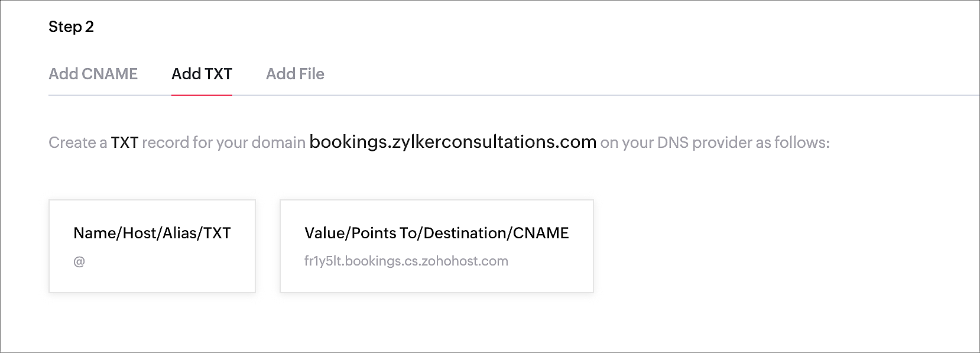Open the Add File tab
The image size is (980, 353).
click(295, 74)
